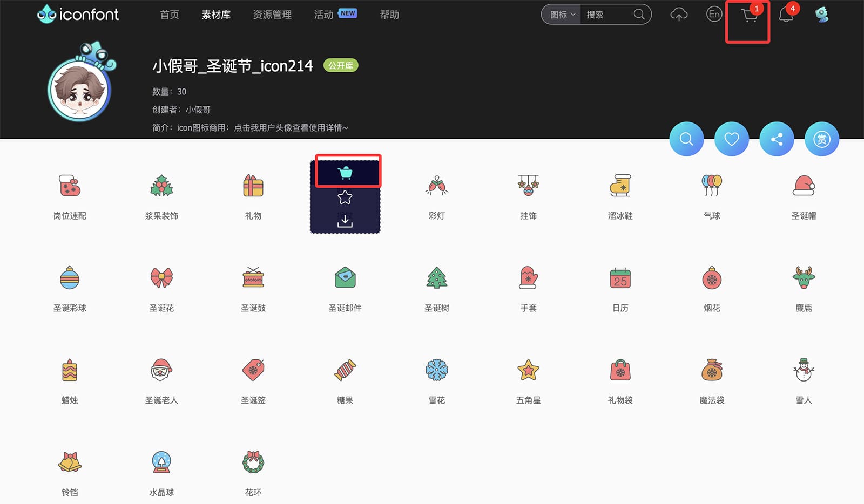
Task: Click the iconfont logo
Action: tap(78, 15)
